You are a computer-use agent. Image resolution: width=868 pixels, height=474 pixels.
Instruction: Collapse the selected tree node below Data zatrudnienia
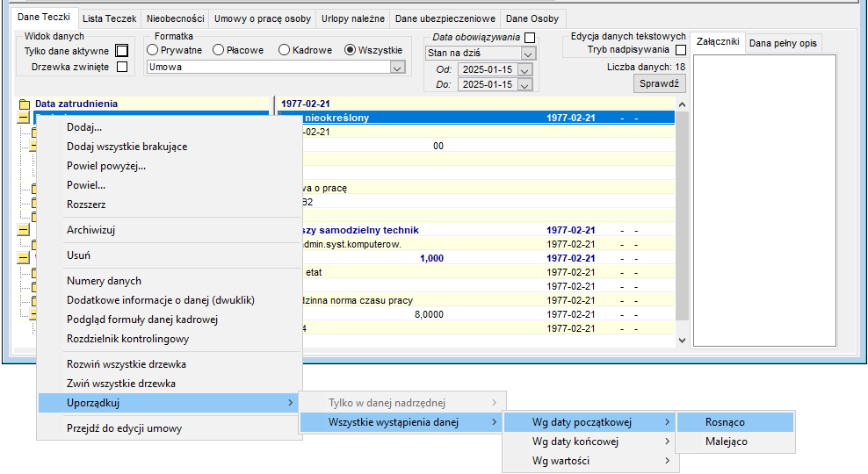(23, 118)
